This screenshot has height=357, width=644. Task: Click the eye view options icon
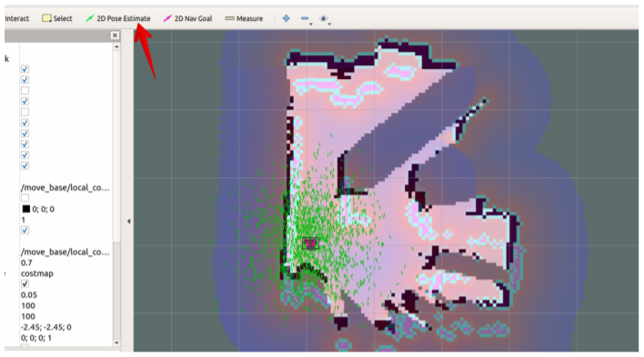tap(323, 18)
